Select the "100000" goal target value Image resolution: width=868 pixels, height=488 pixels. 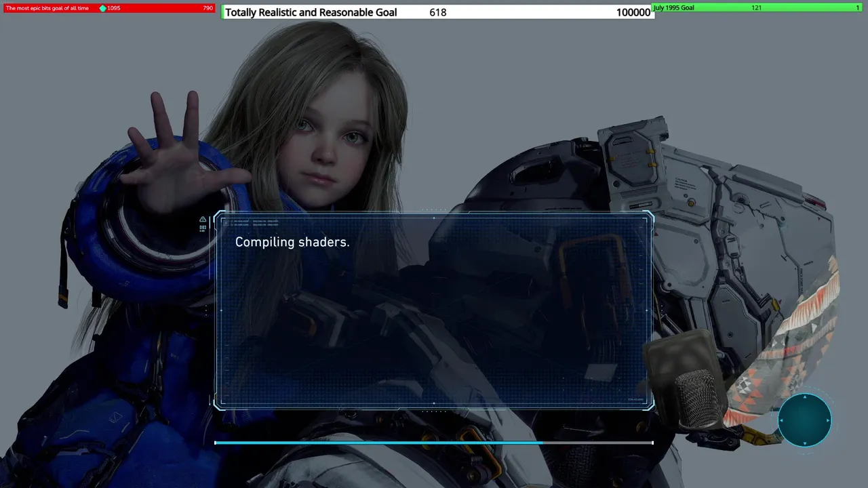(x=633, y=12)
